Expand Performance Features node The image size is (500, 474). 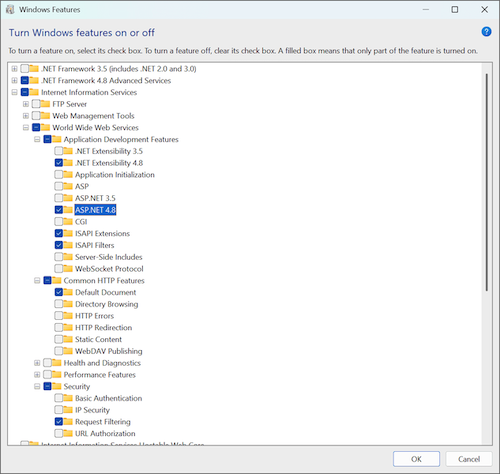click(x=37, y=375)
